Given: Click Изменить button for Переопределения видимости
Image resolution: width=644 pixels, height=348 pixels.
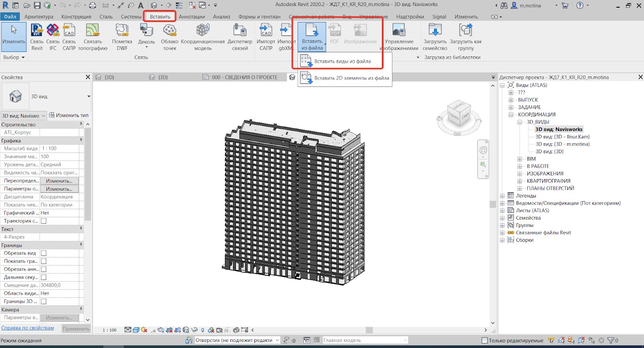Looking at the screenshot, I should (x=59, y=181).
